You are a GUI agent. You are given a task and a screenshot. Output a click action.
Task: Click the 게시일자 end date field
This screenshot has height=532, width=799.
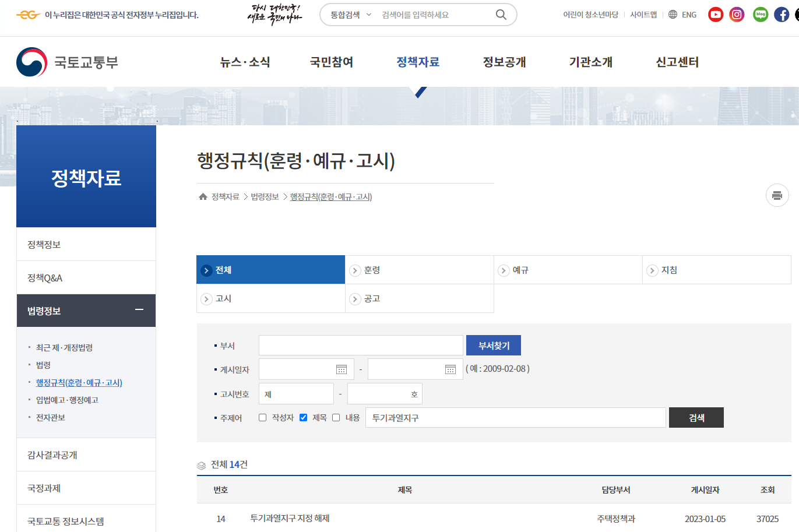[415, 369]
